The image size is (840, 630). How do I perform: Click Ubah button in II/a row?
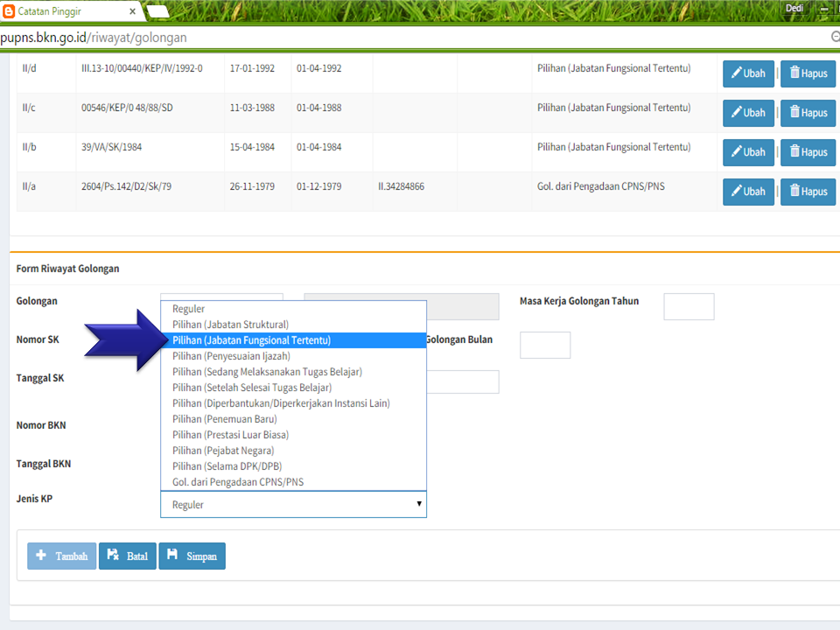tap(748, 192)
